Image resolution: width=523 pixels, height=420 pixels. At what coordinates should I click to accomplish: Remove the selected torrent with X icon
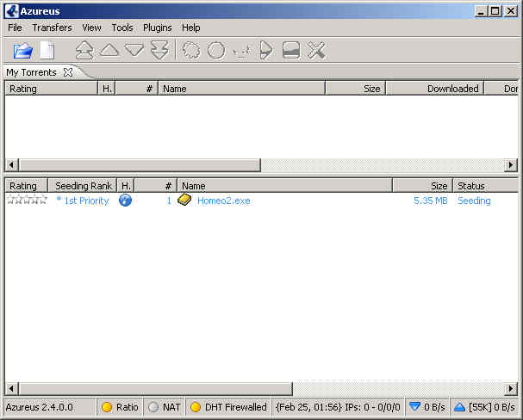316,50
